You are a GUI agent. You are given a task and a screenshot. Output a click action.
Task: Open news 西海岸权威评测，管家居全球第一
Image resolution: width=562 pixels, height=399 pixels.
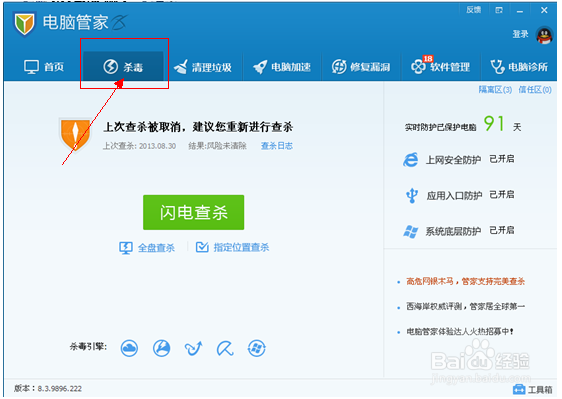tap(465, 307)
